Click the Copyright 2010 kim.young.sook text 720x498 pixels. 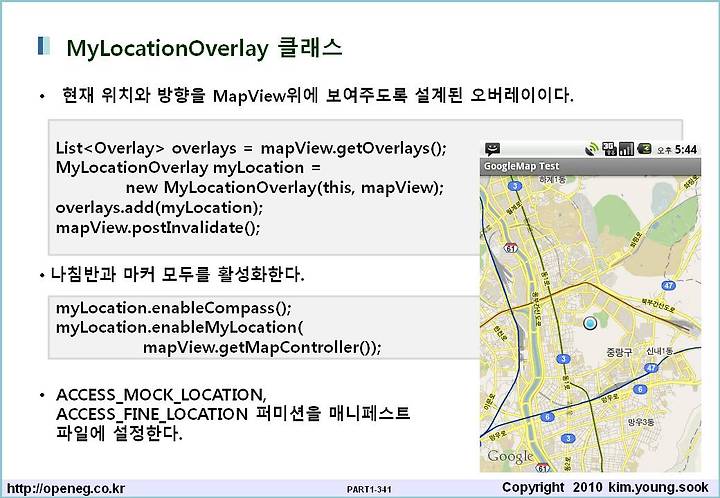605,487
